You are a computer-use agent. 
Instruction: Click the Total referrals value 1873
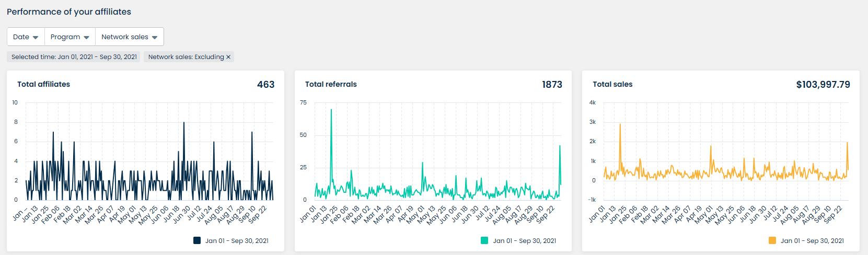click(552, 85)
